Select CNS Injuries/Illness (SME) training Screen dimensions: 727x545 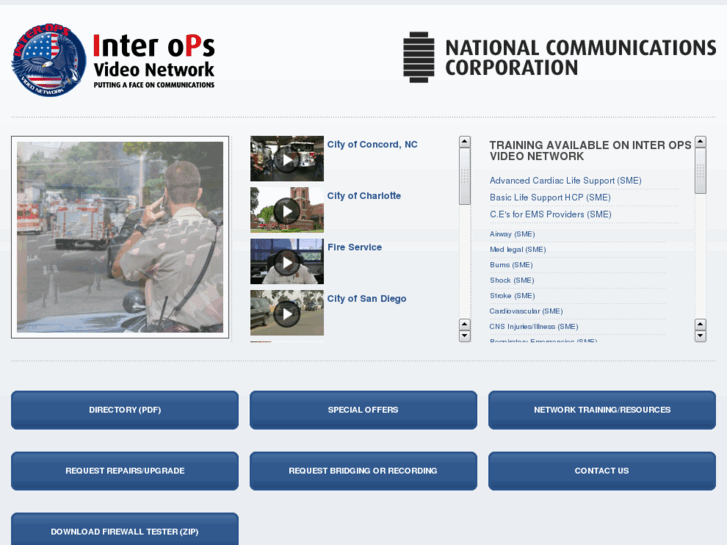click(x=534, y=327)
